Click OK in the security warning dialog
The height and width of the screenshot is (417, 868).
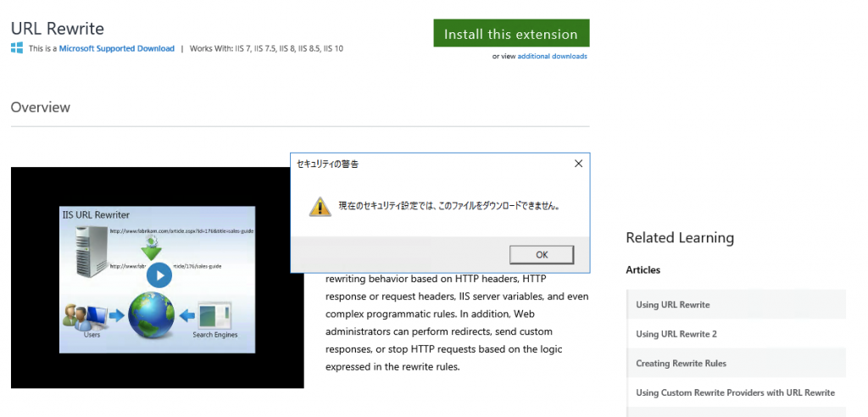pos(542,255)
